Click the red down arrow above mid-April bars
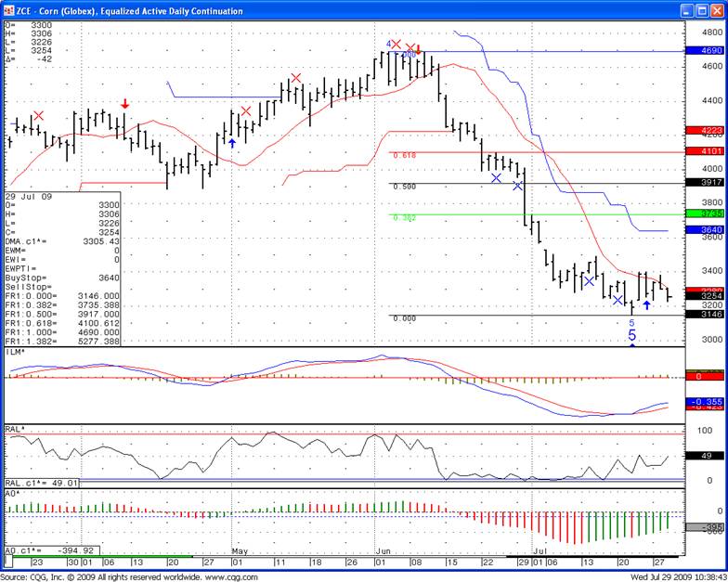The width and height of the screenshot is (728, 582). pyautogui.click(x=125, y=105)
